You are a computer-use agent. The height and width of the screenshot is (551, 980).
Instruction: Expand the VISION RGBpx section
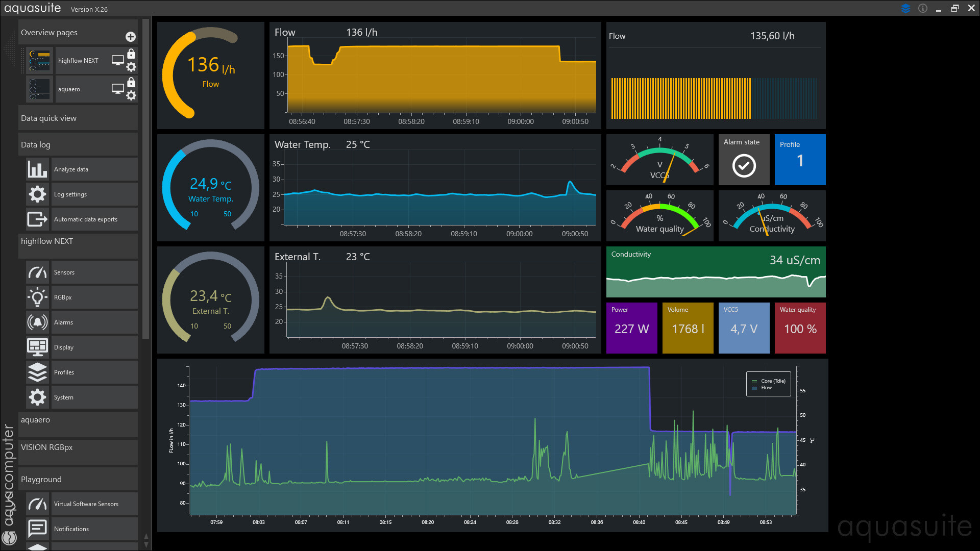pos(78,447)
